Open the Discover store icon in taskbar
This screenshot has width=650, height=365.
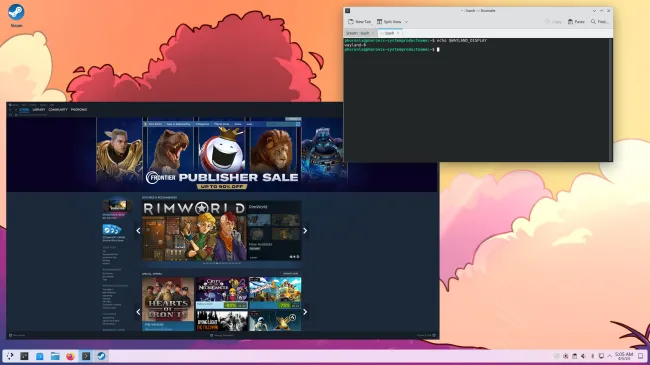click(40, 356)
